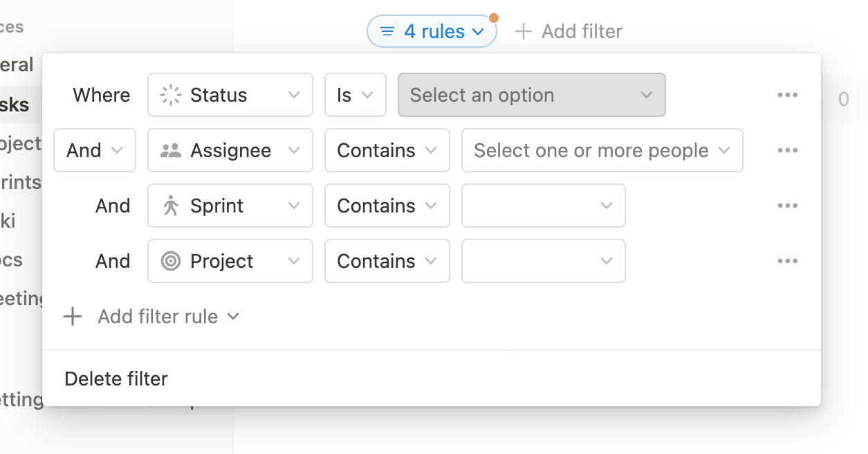Open the 'Is' operator dropdown
The height and width of the screenshot is (454, 868).
(355, 96)
